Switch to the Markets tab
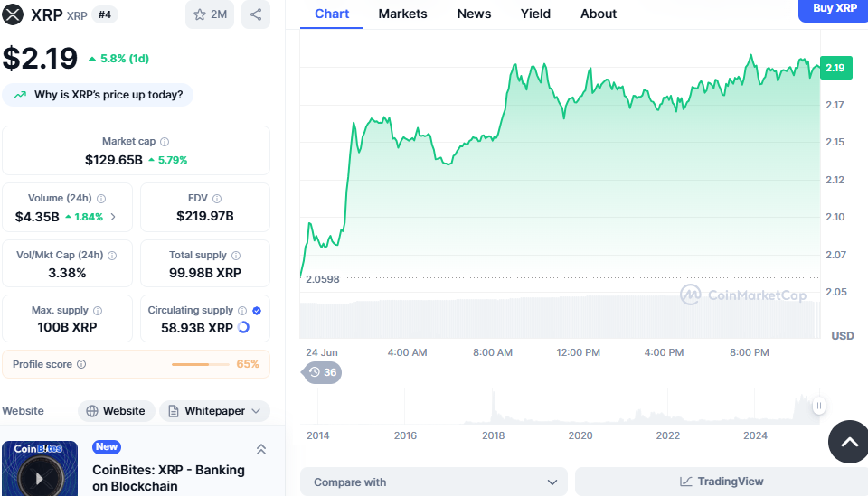The height and width of the screenshot is (496, 868). [x=402, y=14]
